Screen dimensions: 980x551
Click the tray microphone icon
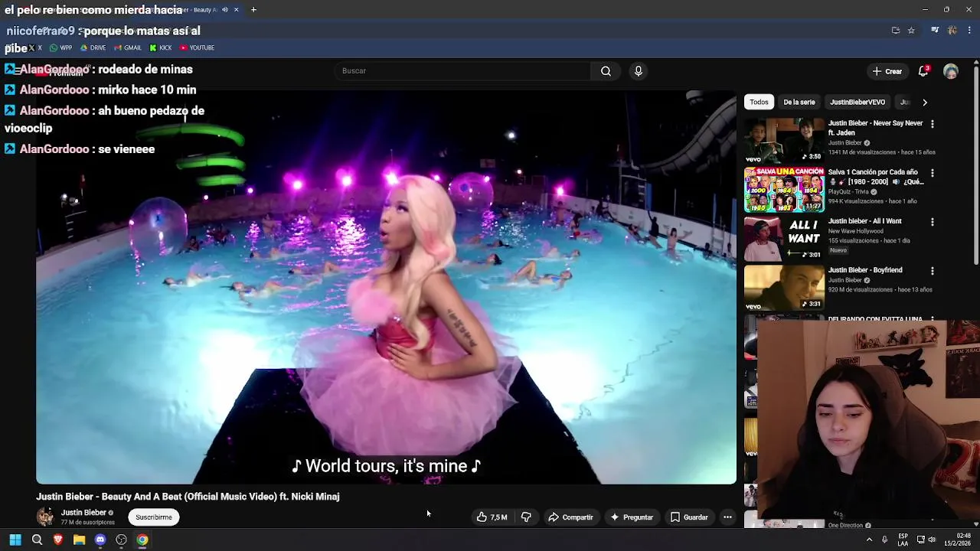coord(884,540)
